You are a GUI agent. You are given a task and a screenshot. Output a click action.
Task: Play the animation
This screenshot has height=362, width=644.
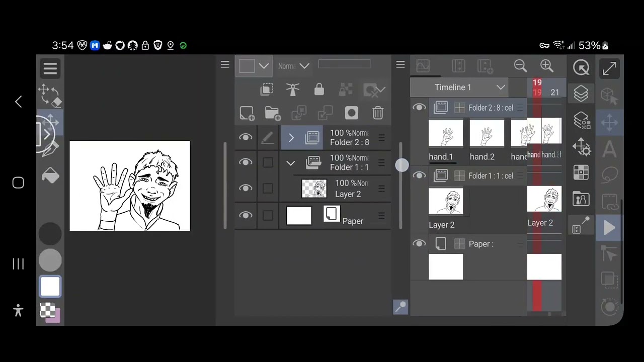click(x=609, y=228)
